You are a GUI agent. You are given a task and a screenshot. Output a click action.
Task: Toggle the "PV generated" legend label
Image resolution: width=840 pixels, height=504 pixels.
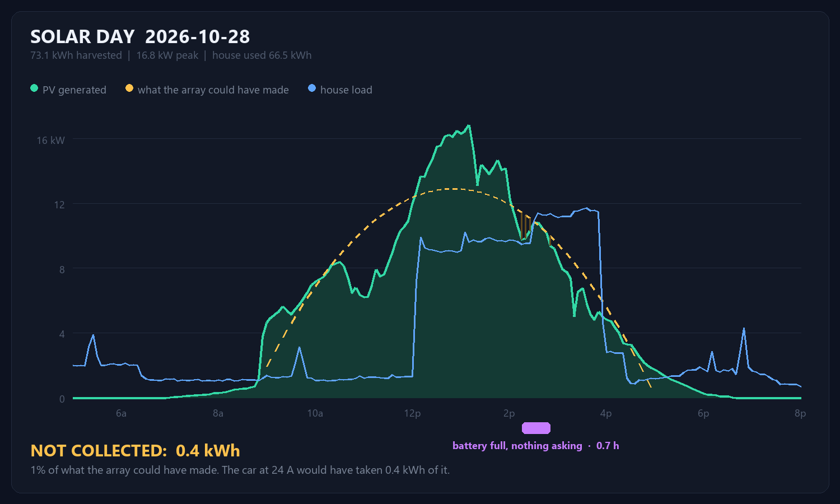74,90
